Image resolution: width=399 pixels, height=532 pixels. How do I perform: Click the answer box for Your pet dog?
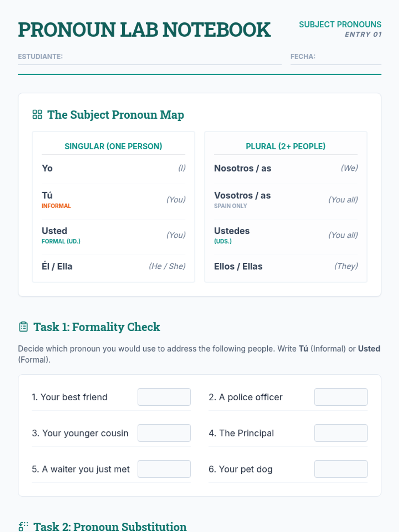[341, 469]
